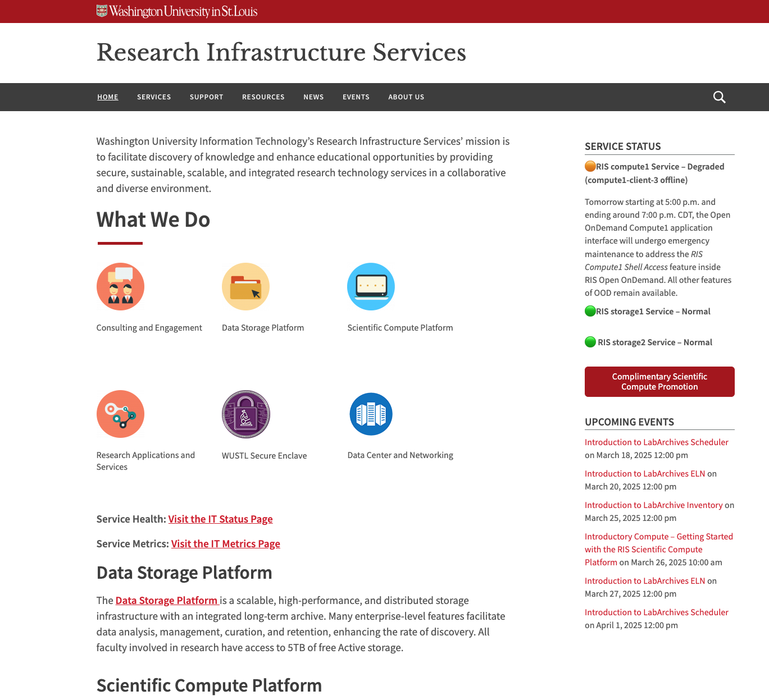Click the Washington University in St. Louis wordmark
Screen dimensions: 769x700
click(x=183, y=11)
